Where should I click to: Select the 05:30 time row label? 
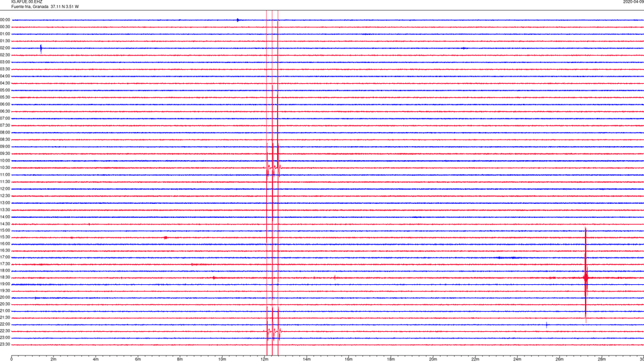(x=5, y=97)
